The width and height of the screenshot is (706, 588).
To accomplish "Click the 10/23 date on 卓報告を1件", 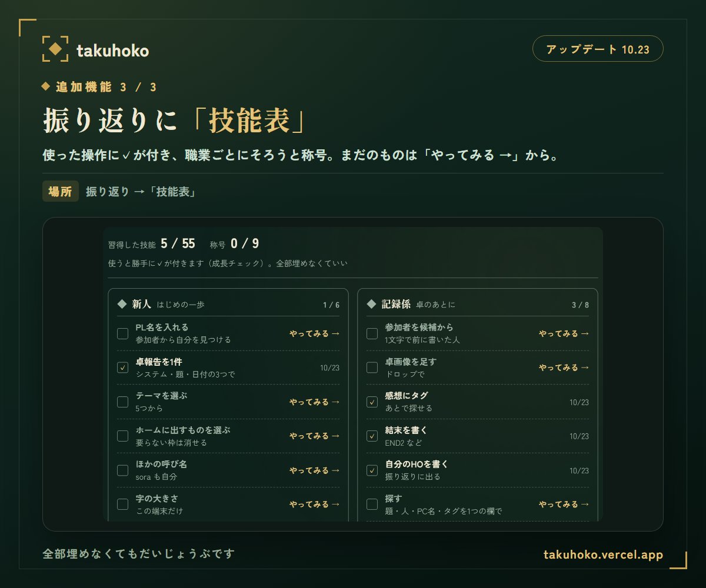I will pyautogui.click(x=330, y=368).
